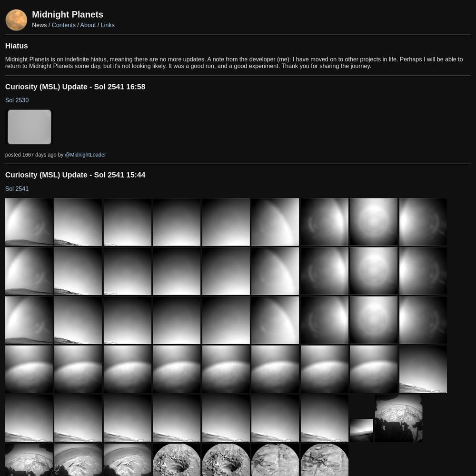Open the Links page
This screenshot has width=476, height=476.
pyautogui.click(x=108, y=25)
